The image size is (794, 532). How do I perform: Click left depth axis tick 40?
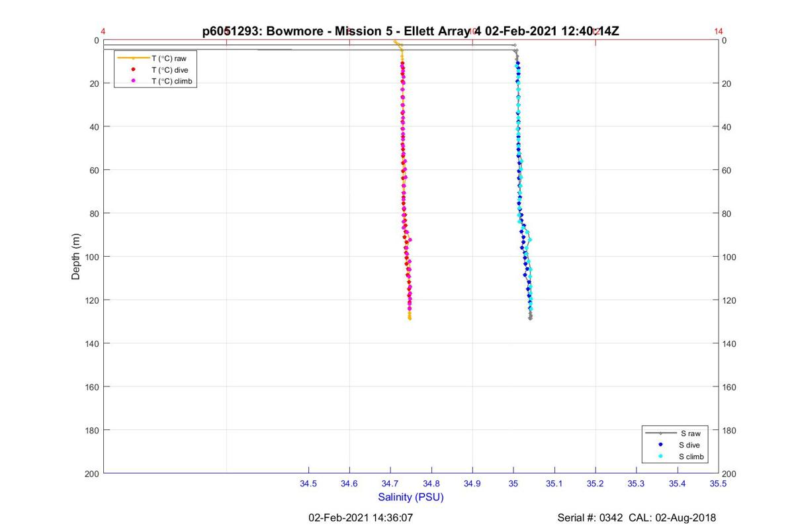click(95, 127)
